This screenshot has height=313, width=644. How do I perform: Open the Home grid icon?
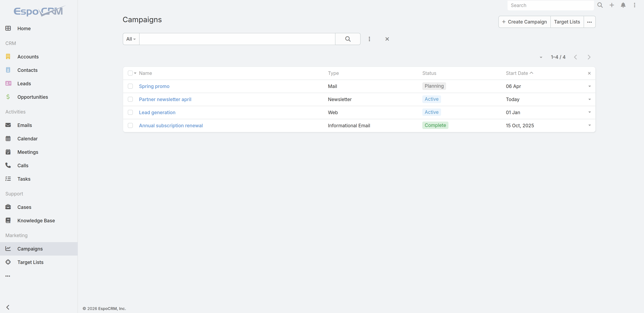[x=8, y=28]
